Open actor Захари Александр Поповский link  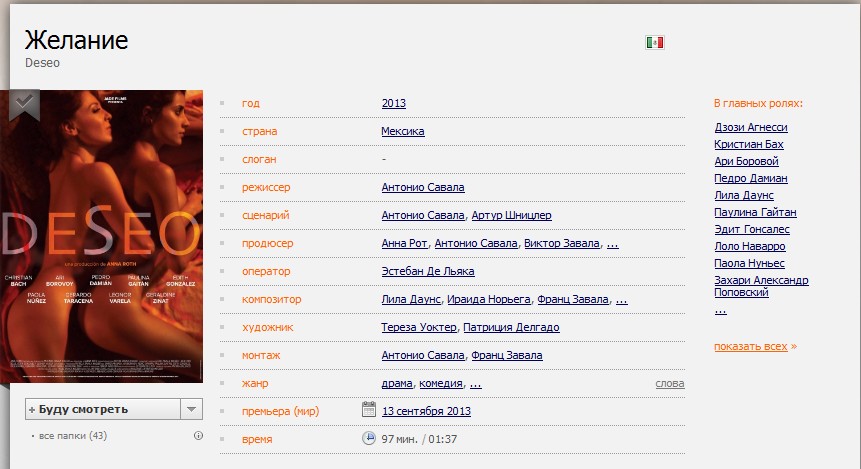tap(761, 286)
